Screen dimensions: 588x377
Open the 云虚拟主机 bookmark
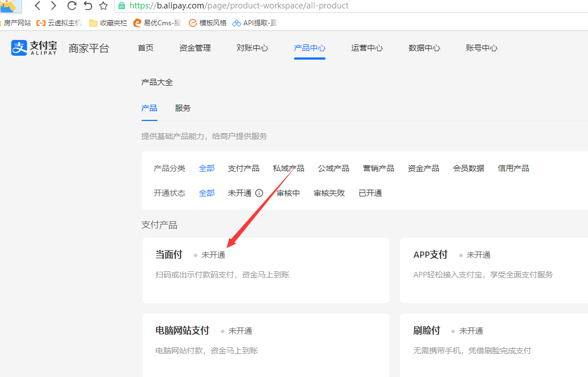[60, 23]
